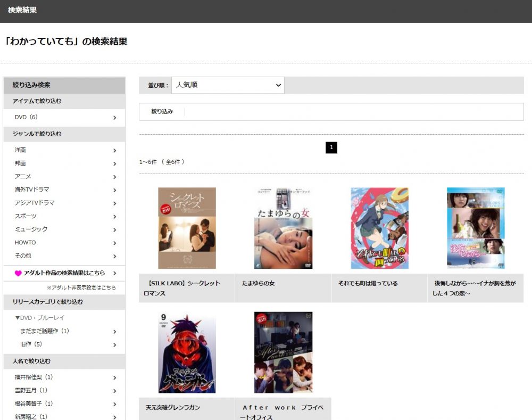Click the pink heart icon
The height and width of the screenshot is (420, 532).
point(18,273)
